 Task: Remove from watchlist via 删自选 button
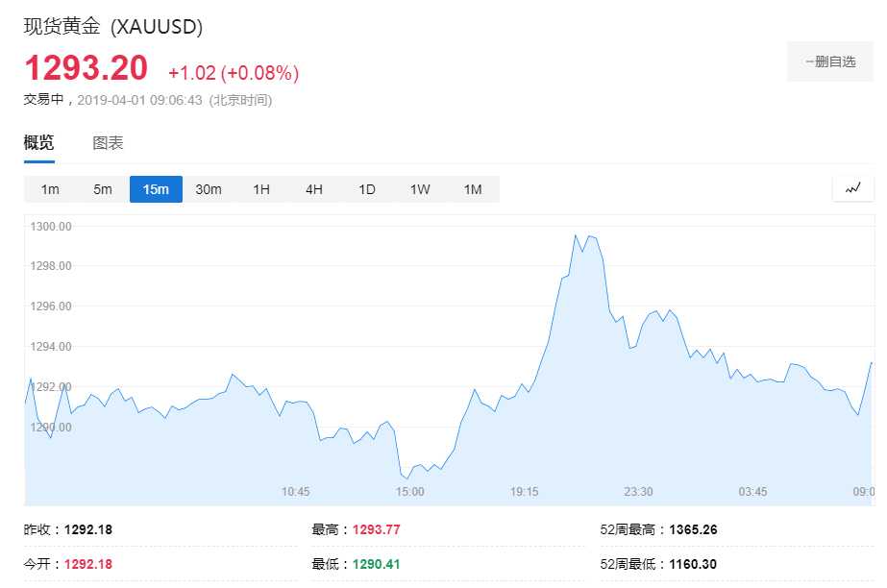tap(830, 61)
